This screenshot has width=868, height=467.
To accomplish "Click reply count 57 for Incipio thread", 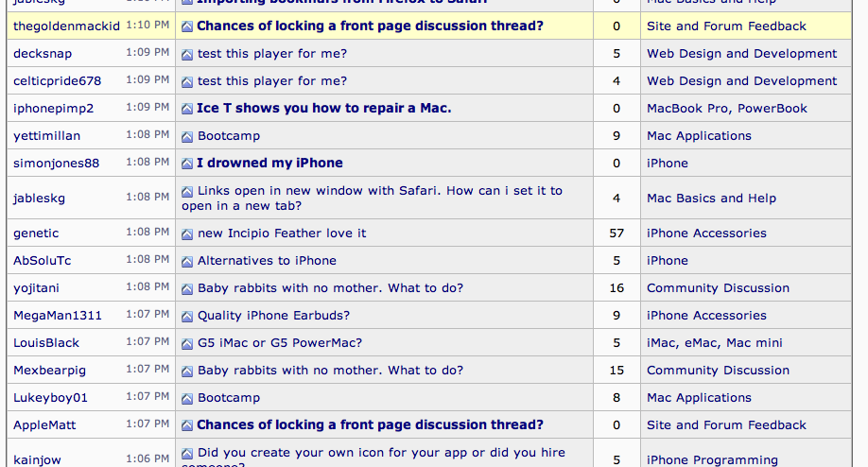I will (616, 233).
